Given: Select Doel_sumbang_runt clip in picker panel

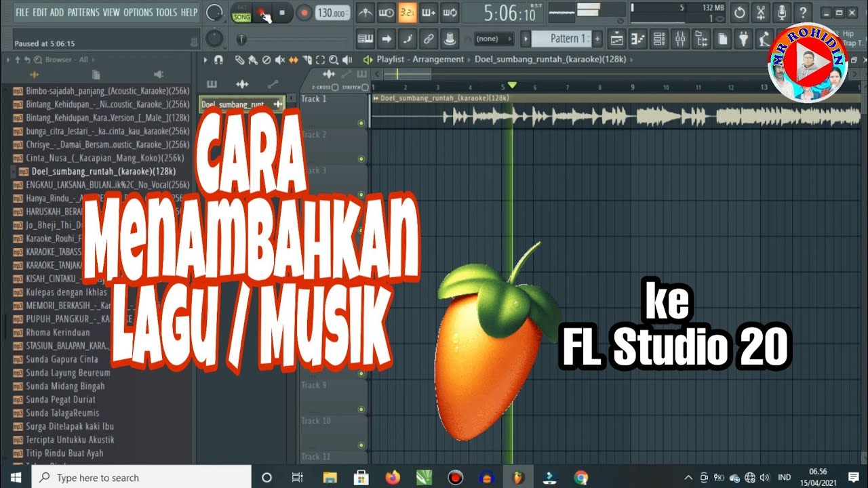Looking at the screenshot, I should (x=242, y=104).
